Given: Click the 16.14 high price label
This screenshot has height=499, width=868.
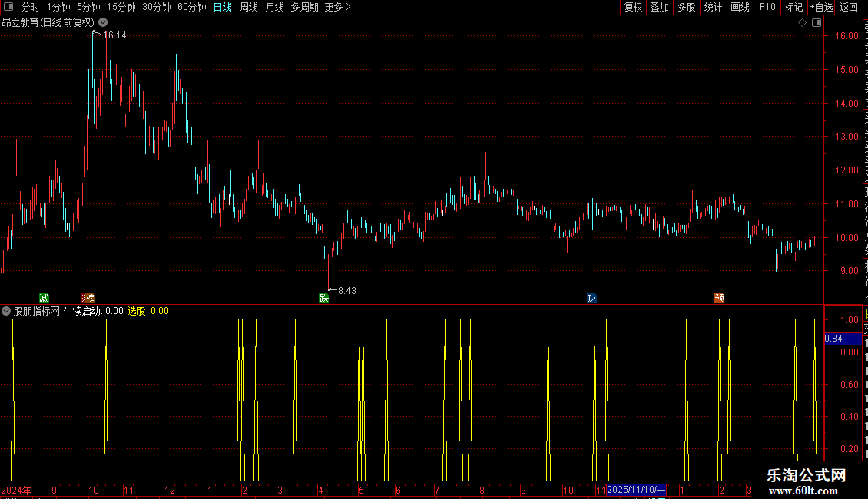Looking at the screenshot, I should pyautogui.click(x=114, y=35).
